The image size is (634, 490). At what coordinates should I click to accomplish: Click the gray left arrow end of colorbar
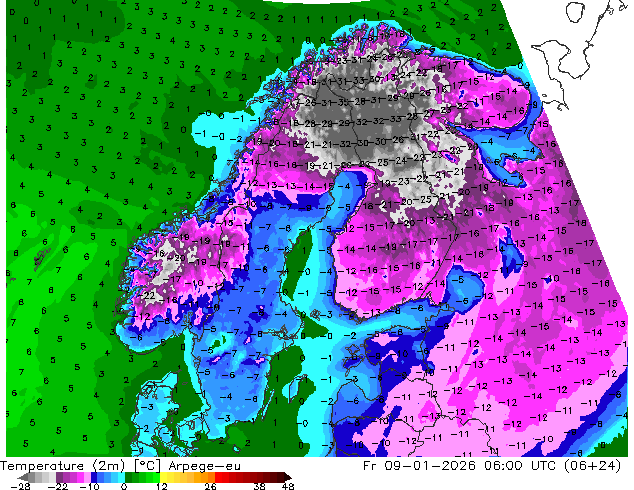click(x=23, y=477)
